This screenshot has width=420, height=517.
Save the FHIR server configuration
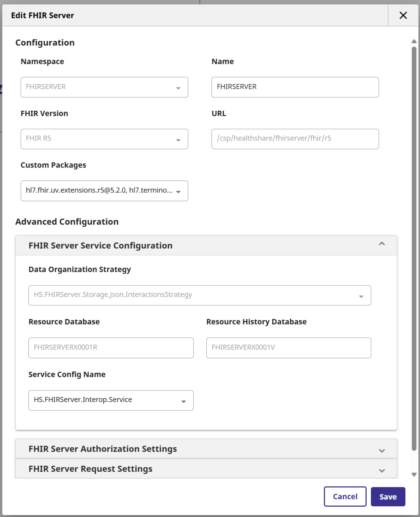click(388, 497)
